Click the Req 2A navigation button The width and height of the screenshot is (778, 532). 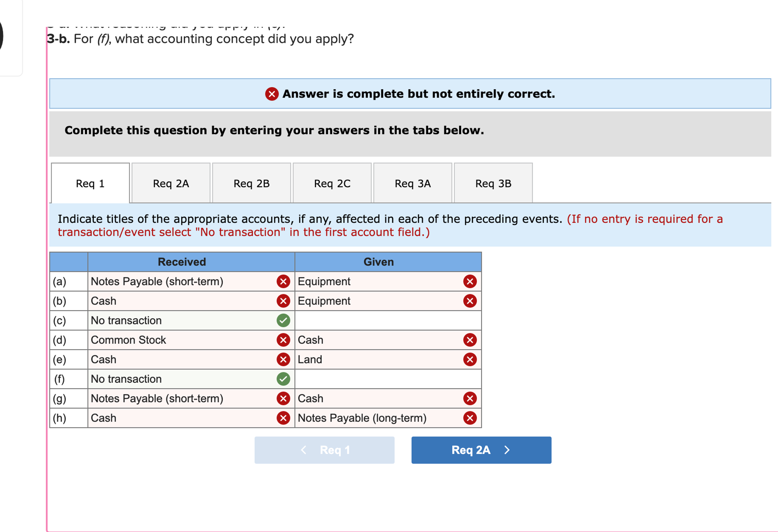pos(481,450)
